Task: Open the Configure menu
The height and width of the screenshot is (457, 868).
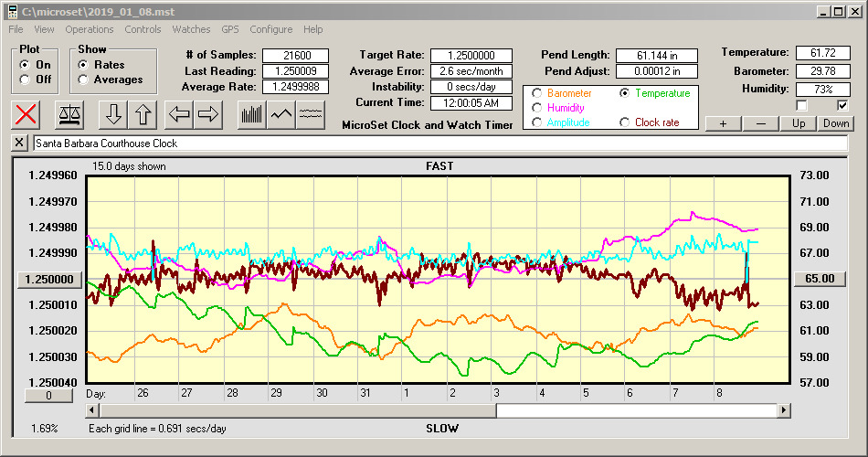Action: [270, 29]
